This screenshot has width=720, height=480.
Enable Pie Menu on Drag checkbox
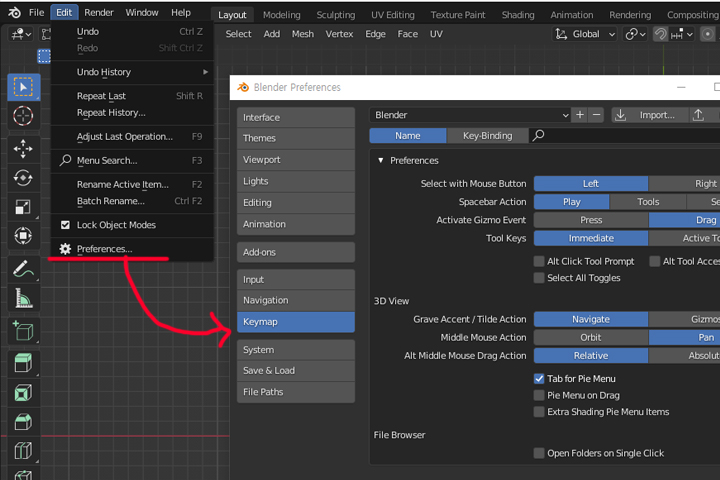pyautogui.click(x=539, y=395)
